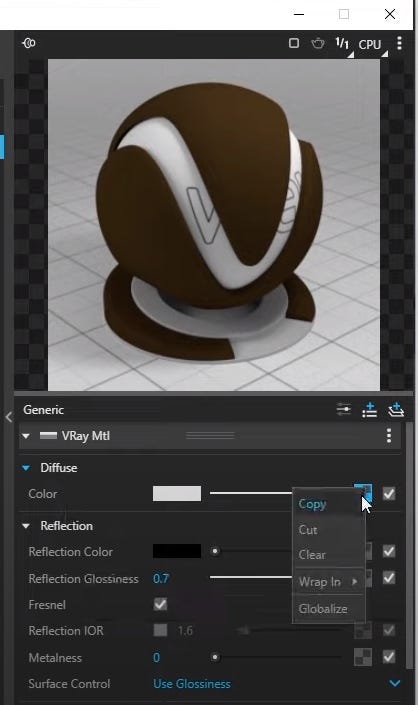Choose Copy from the context menu
418x705 pixels.
329,504
